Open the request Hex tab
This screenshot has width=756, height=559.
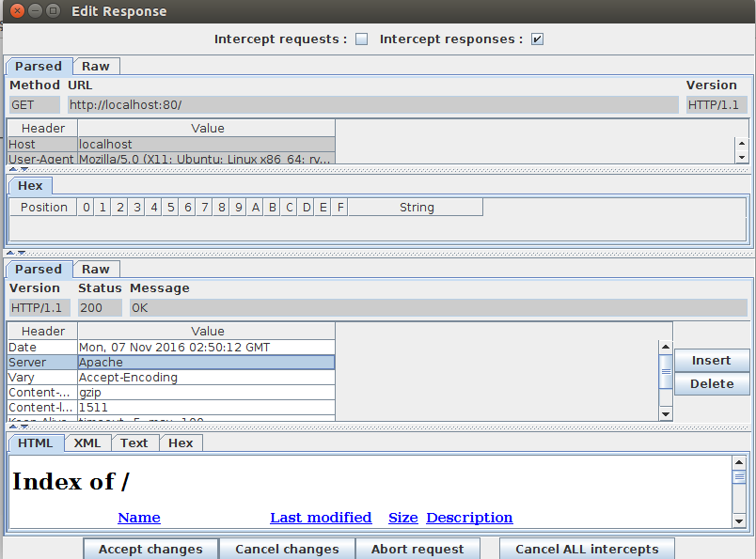pyautogui.click(x=30, y=185)
